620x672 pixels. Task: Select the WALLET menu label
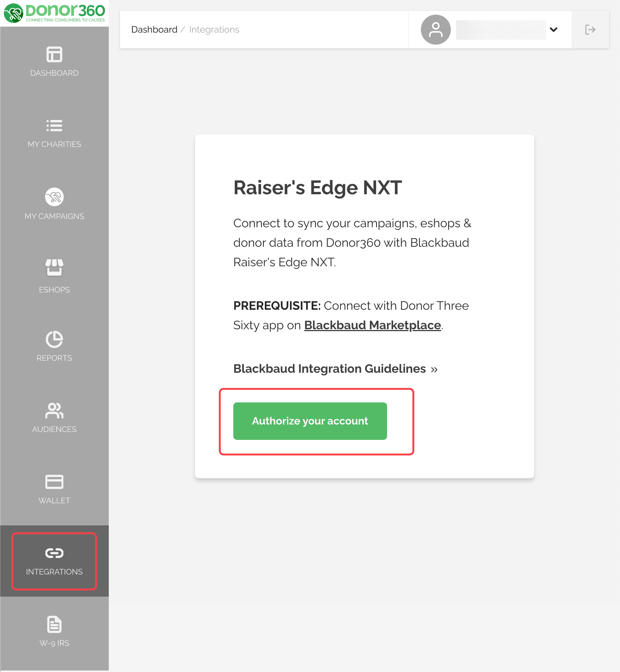tap(54, 501)
